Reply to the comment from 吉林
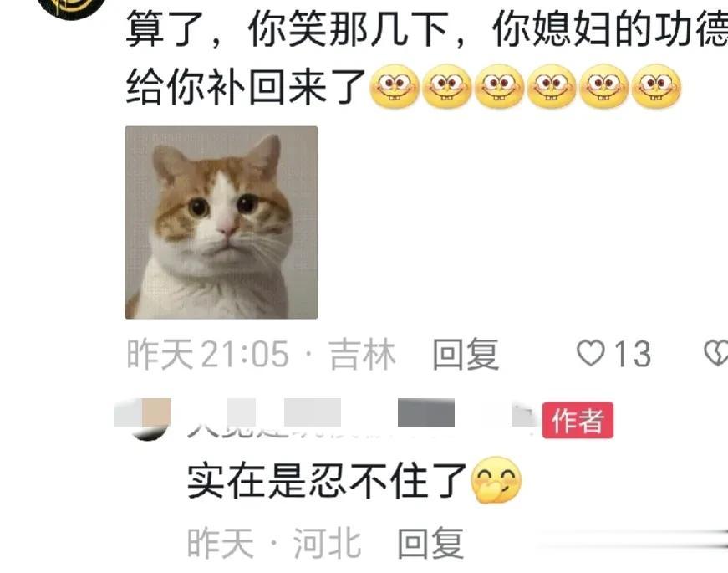This screenshot has height=573, width=728. click(x=466, y=354)
